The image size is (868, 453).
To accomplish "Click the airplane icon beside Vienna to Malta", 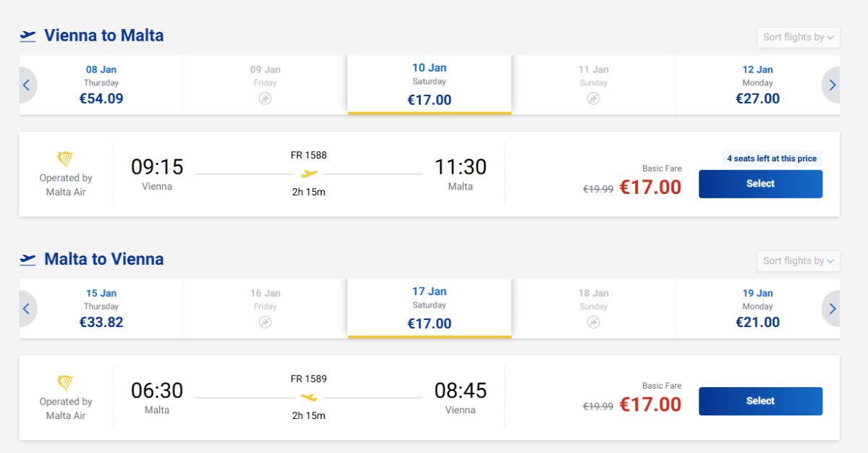I will pyautogui.click(x=27, y=35).
